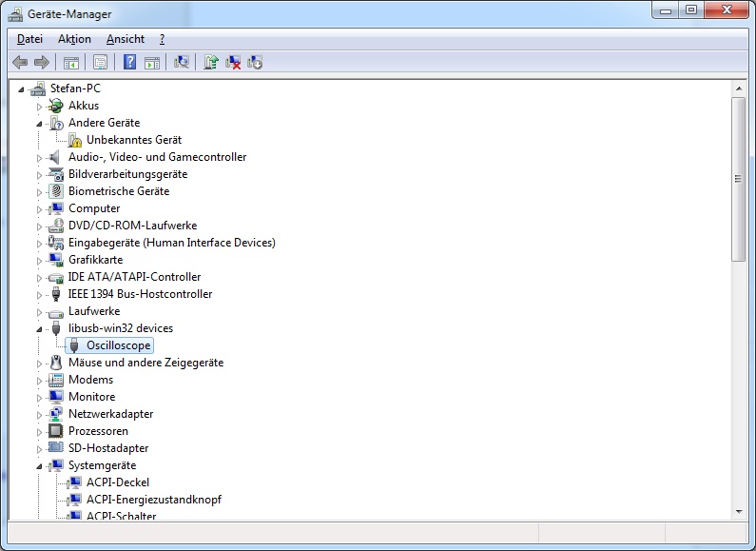Expand the Laufwerke node

[x=40, y=312]
